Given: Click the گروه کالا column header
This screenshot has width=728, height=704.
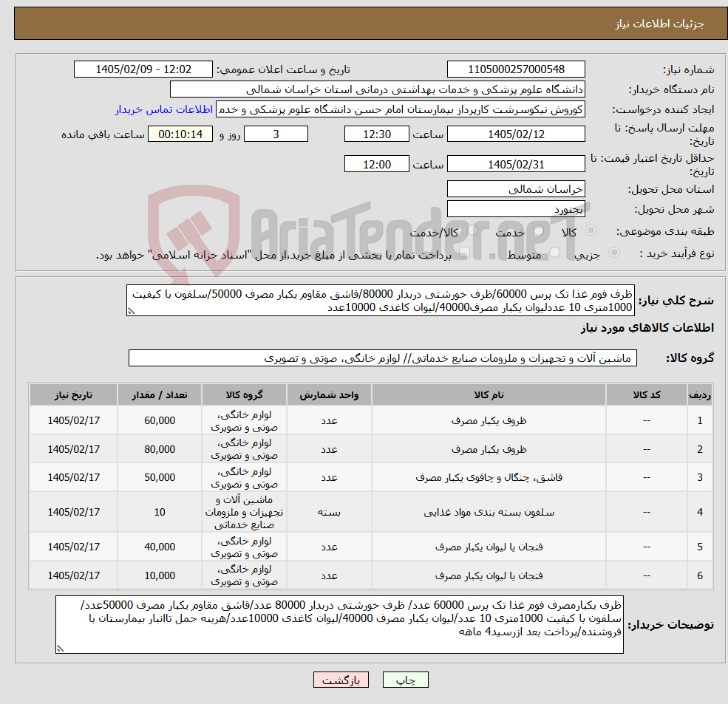Looking at the screenshot, I should click(244, 394).
